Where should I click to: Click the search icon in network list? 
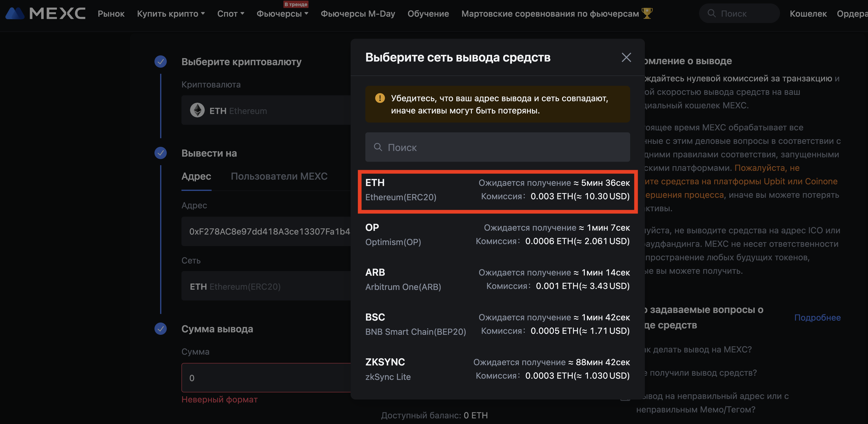tap(378, 147)
